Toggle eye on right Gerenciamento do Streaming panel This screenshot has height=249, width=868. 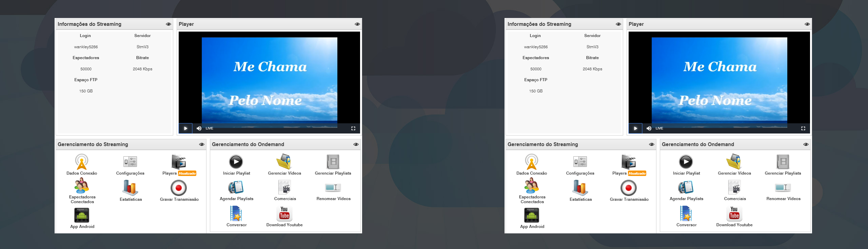(651, 144)
